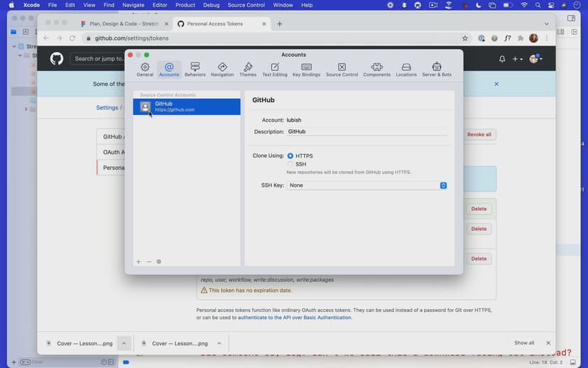
Task: Select SSH clone option
Action: coord(290,164)
